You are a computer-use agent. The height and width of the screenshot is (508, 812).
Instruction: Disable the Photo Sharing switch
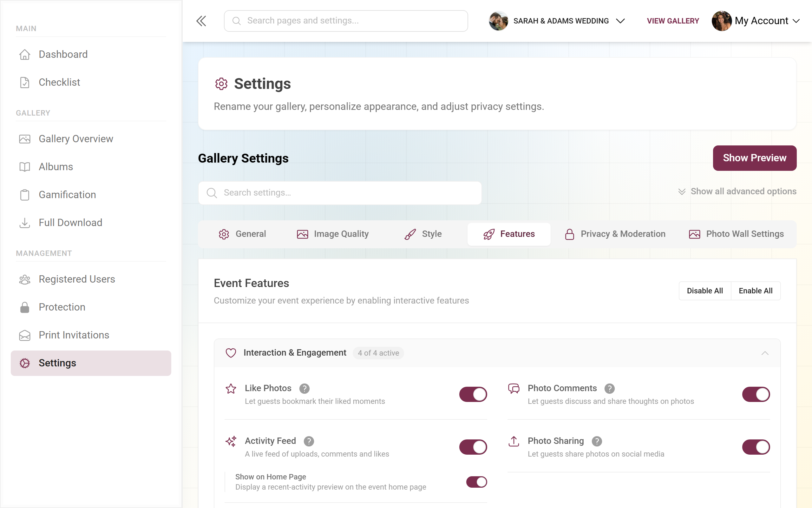(756, 447)
